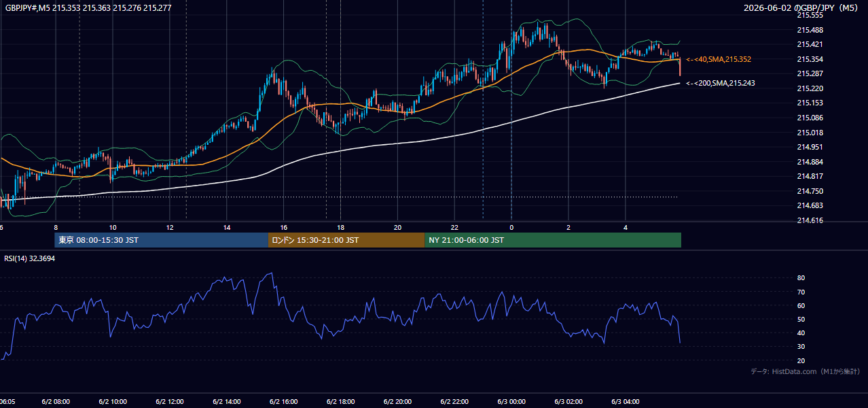Click hour tick 14 under price chart
868x408 pixels.
(x=227, y=228)
